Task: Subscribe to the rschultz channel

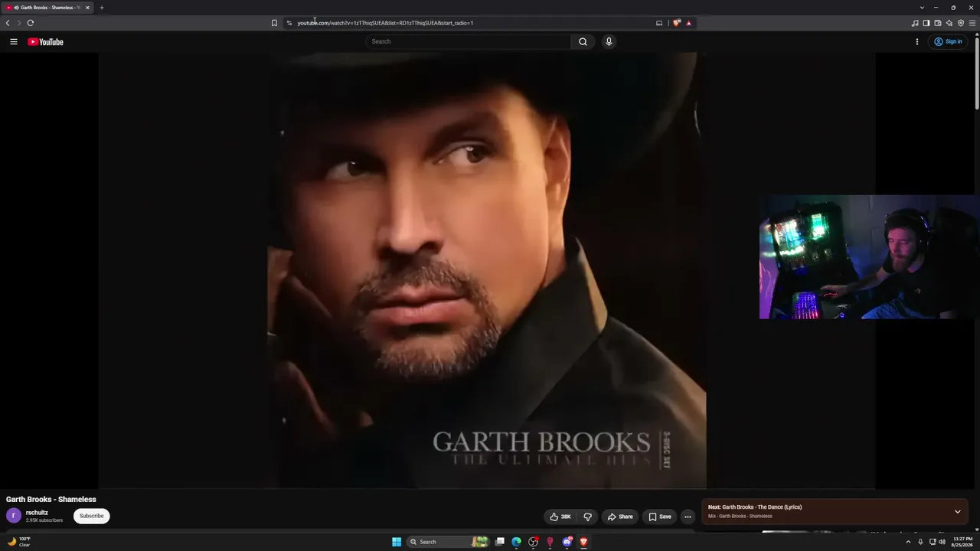Action: 92,516
